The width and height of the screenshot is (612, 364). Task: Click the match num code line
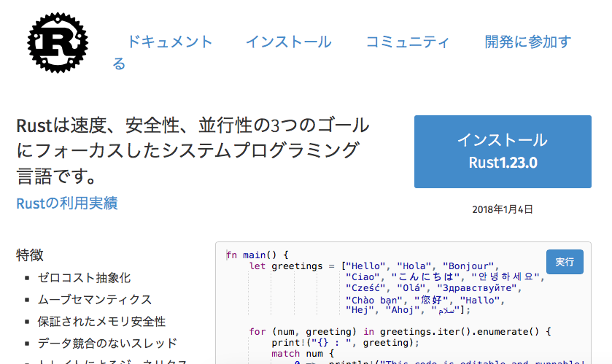point(303,354)
